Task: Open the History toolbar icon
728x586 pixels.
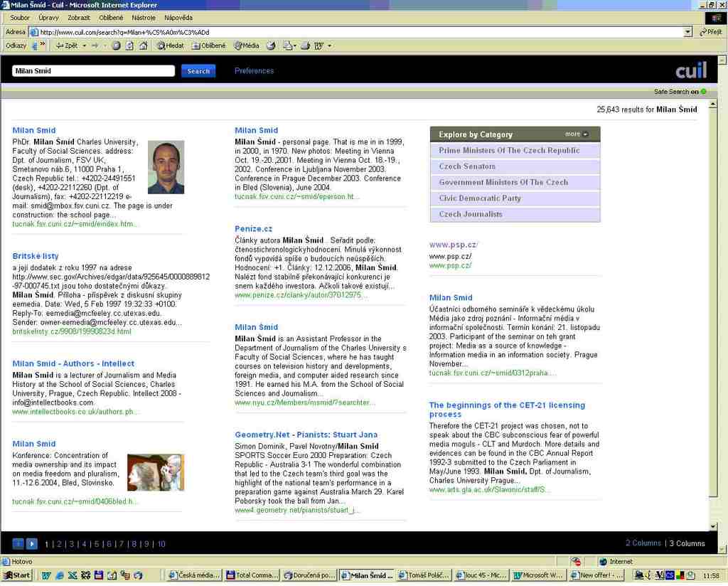Action: (x=271, y=46)
